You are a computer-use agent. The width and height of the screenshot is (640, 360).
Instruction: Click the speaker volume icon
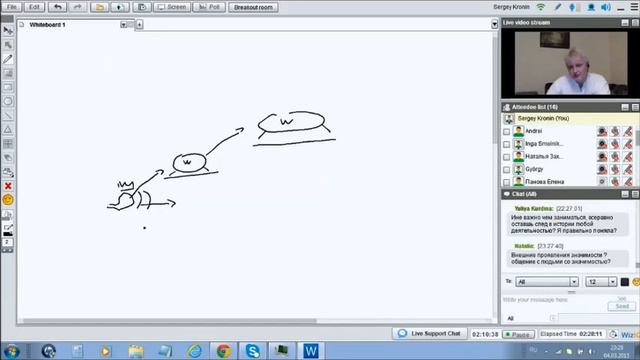pyautogui.click(x=606, y=7)
